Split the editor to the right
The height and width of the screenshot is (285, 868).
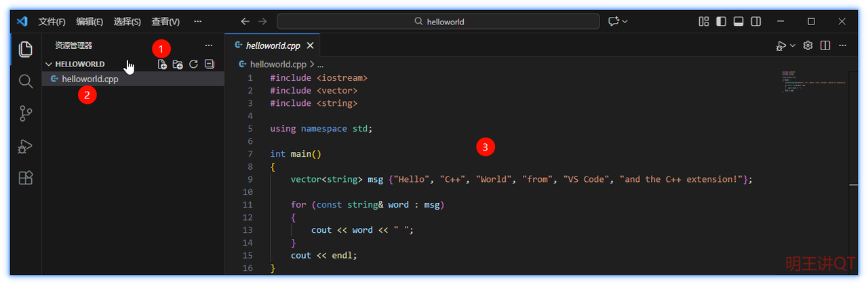pyautogui.click(x=825, y=46)
